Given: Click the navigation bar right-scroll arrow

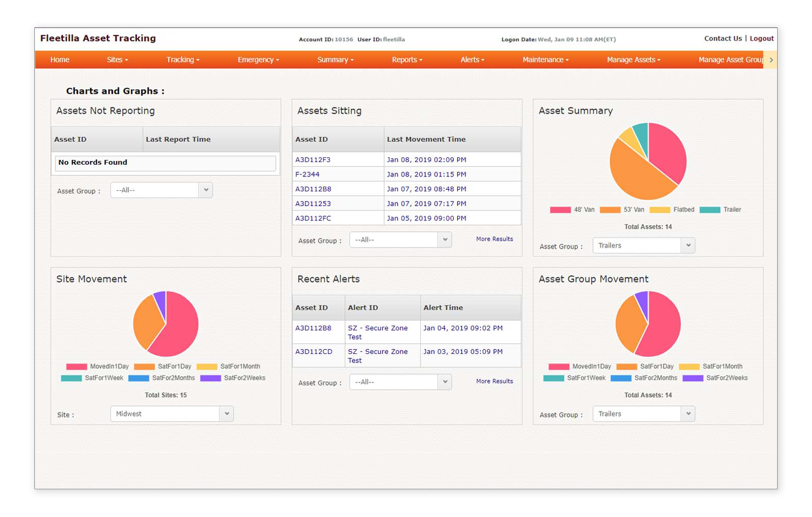Looking at the screenshot, I should coord(770,60).
